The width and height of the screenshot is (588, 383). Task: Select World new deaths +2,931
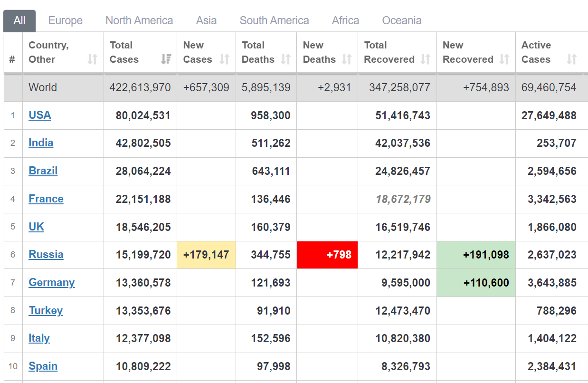coord(335,87)
